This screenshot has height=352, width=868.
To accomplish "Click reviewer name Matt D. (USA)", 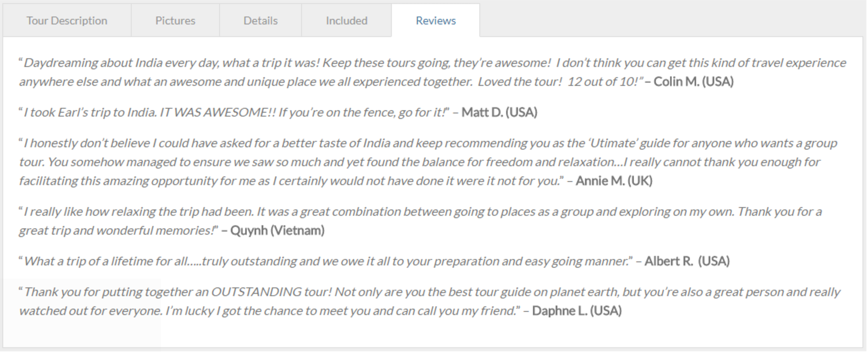I will point(499,112).
